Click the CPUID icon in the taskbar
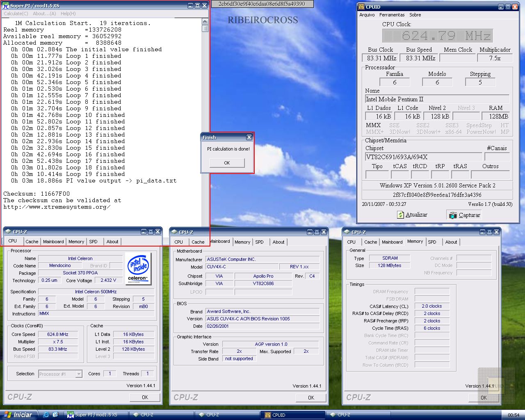The image size is (525, 420). [268, 415]
